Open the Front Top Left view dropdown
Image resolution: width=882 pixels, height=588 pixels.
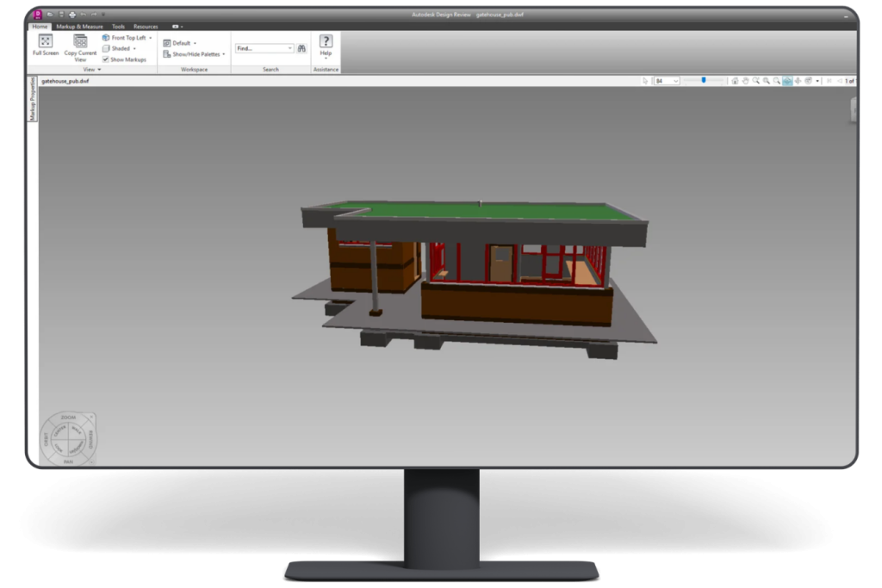click(127, 38)
